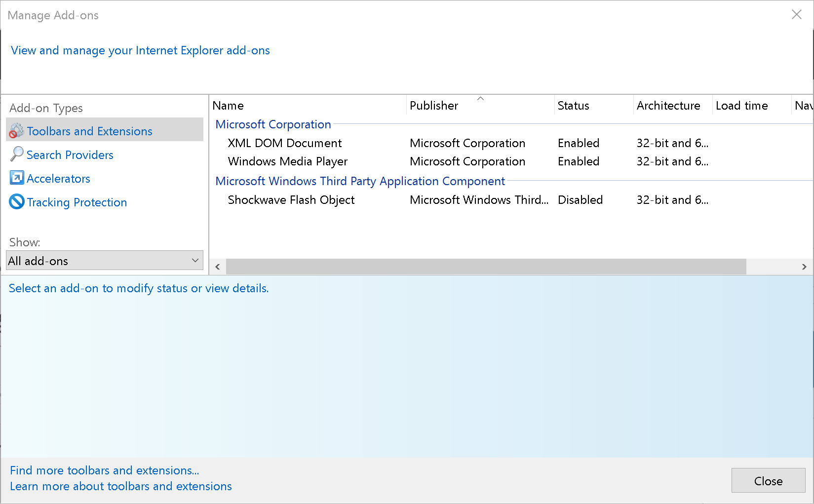814x504 pixels.
Task: Click Disabled status of Shockwave Flash Object
Action: pyautogui.click(x=581, y=200)
